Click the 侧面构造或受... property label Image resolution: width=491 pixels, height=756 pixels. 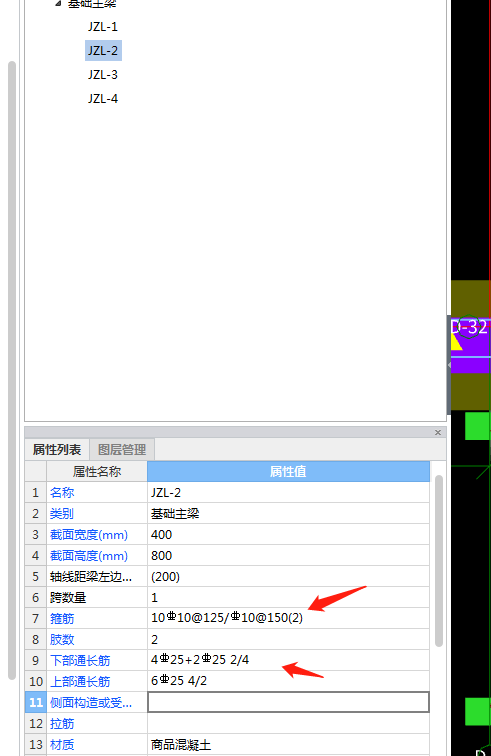pos(91,703)
